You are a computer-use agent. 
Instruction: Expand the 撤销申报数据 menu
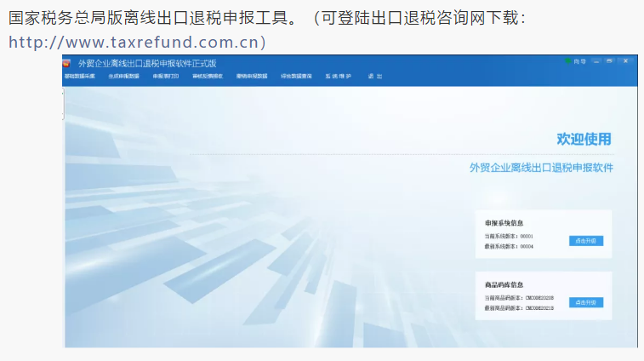(x=251, y=76)
